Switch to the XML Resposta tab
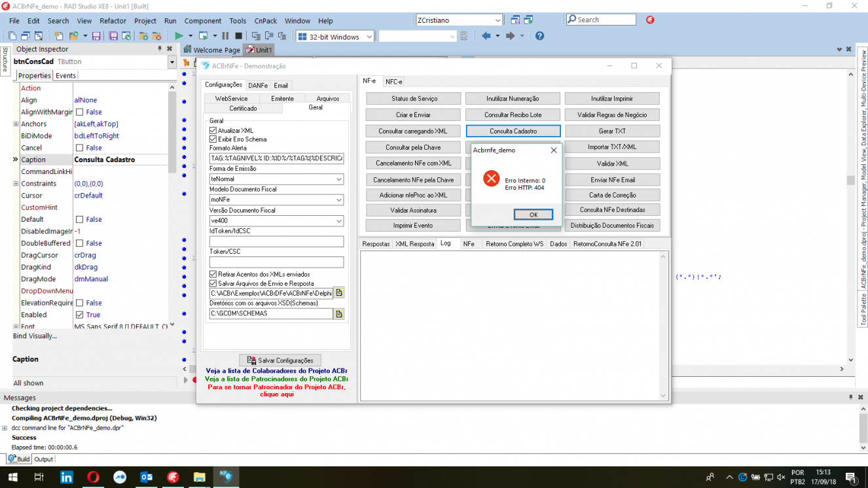This screenshot has height=488, width=868. coord(414,244)
